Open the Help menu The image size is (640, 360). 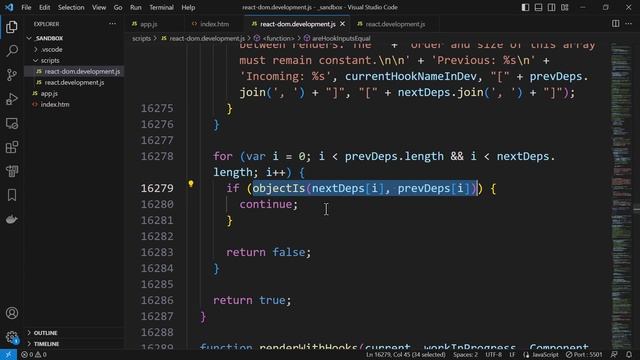pos(188,7)
